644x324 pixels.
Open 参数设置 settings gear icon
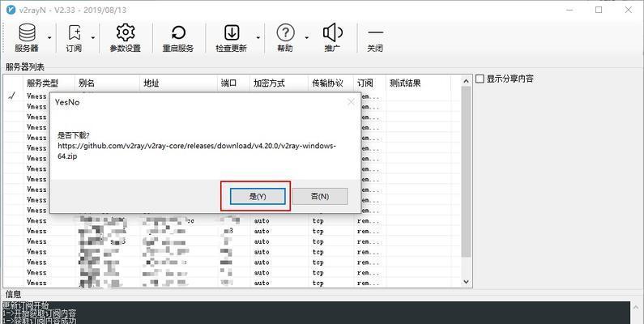126,37
